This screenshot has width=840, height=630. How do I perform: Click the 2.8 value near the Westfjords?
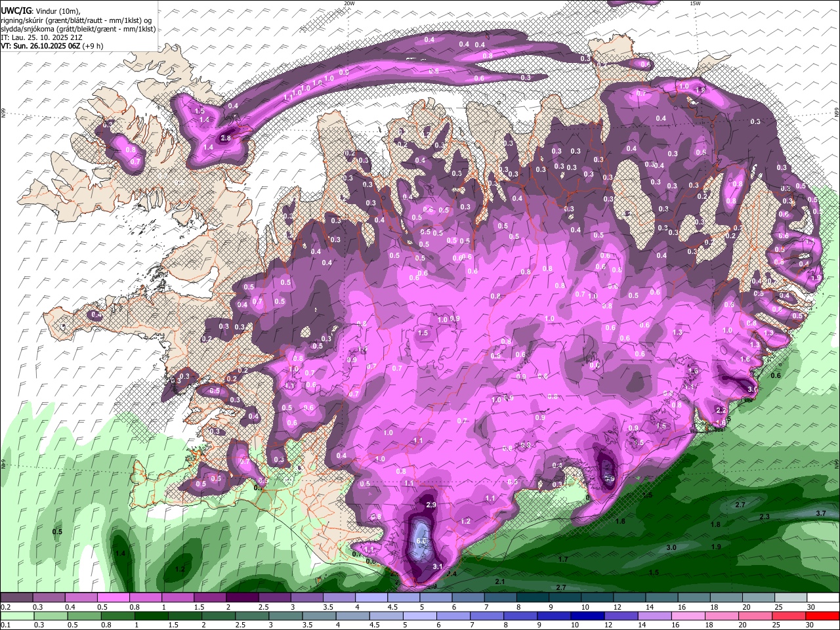pyautogui.click(x=226, y=138)
